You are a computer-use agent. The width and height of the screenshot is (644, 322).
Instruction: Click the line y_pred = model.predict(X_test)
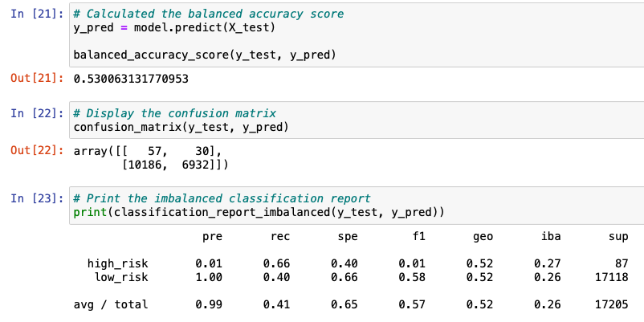point(174,27)
